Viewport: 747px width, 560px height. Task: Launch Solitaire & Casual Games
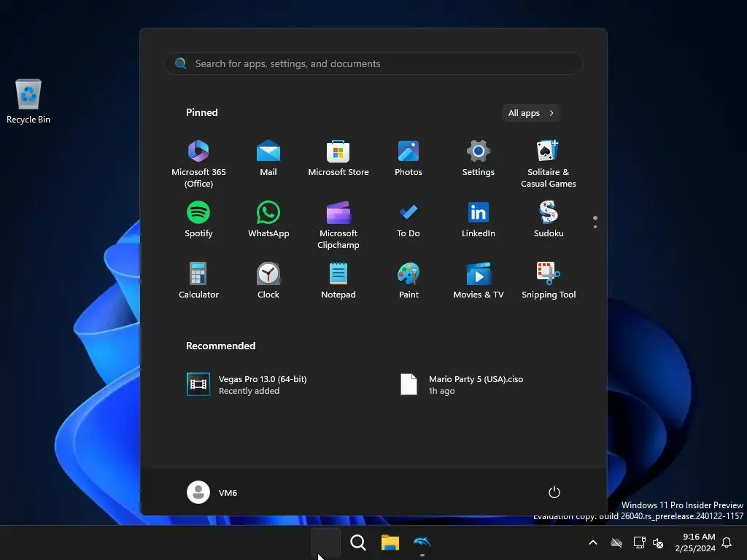(549, 163)
